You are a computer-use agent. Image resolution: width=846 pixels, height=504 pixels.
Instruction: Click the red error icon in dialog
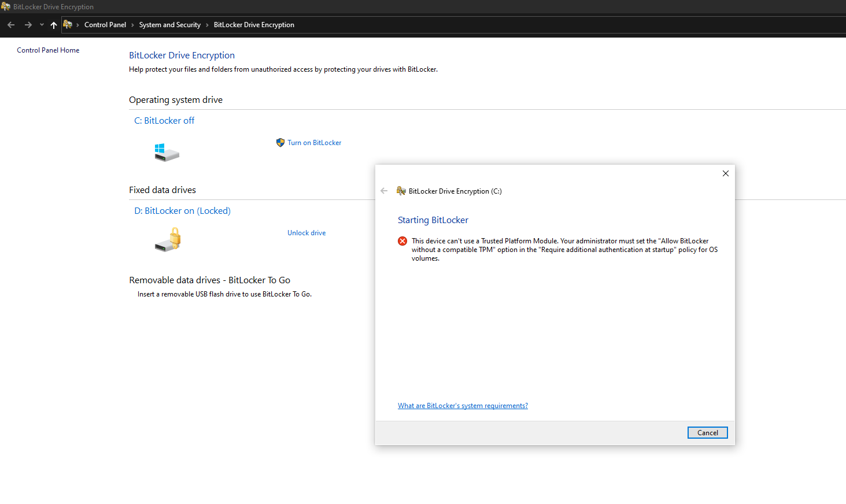(x=402, y=241)
